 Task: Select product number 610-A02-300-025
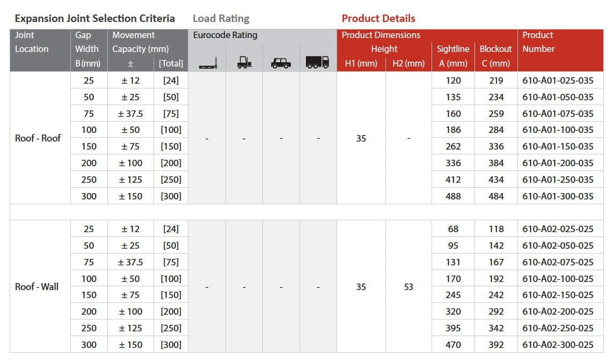(x=558, y=345)
